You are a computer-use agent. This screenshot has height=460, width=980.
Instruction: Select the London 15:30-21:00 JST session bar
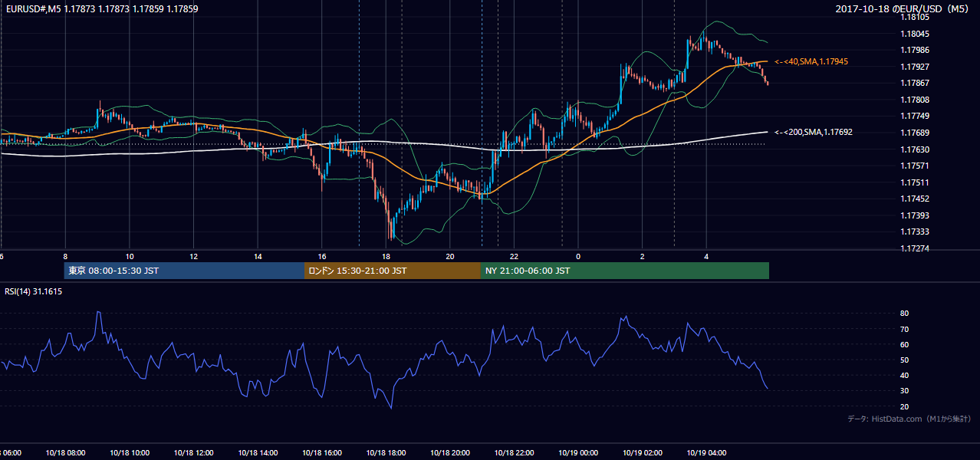(x=393, y=271)
